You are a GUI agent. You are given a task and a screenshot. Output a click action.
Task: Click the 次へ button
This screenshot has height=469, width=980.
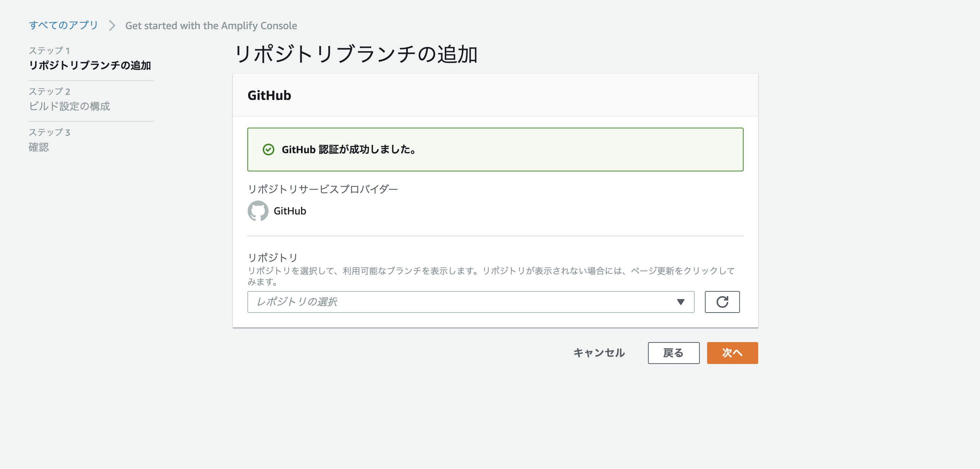(x=732, y=353)
